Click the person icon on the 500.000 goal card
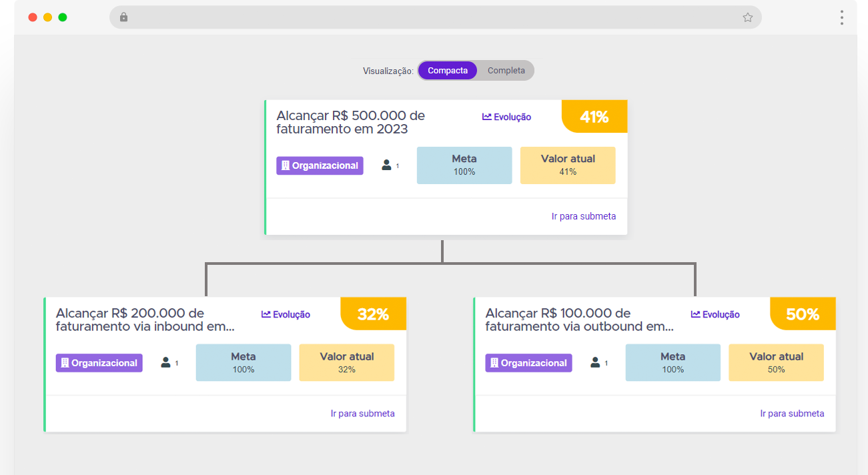The image size is (868, 475). click(386, 165)
